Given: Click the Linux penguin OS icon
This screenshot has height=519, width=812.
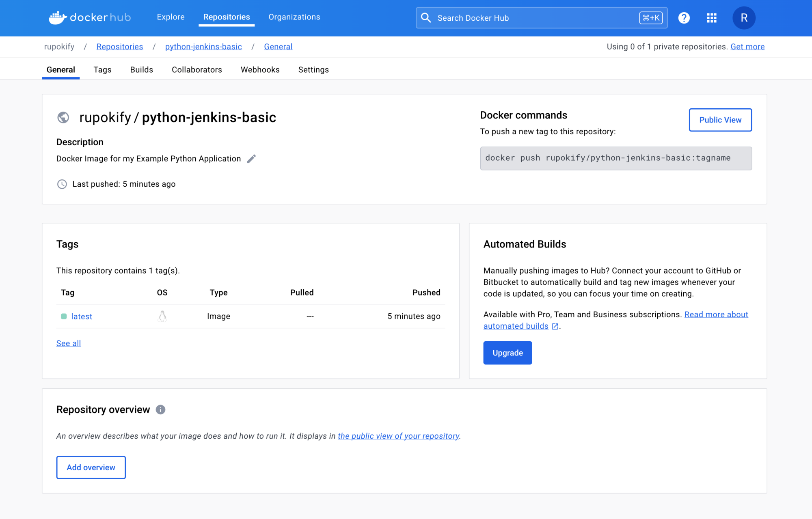Looking at the screenshot, I should [162, 316].
